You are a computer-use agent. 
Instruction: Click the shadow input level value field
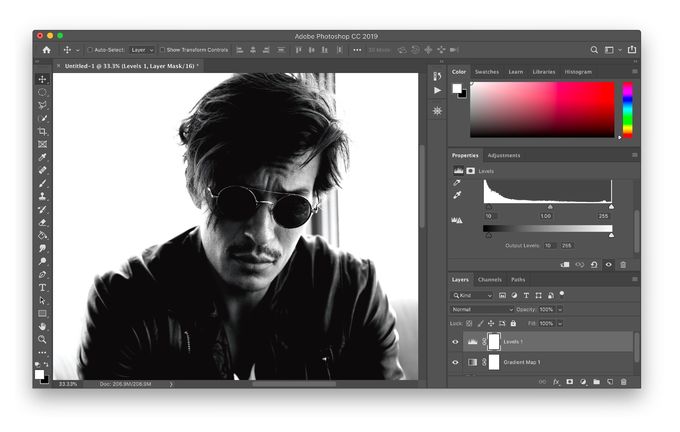(489, 216)
